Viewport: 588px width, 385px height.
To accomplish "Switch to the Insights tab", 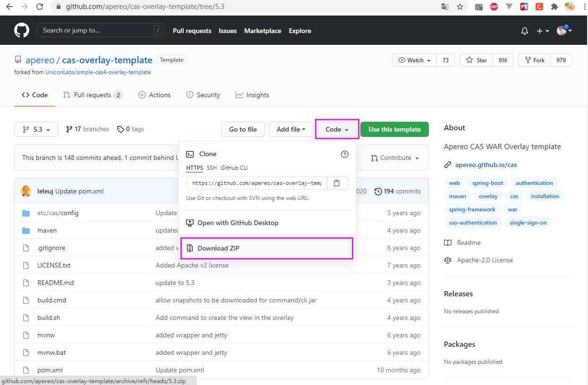I will 252,95.
